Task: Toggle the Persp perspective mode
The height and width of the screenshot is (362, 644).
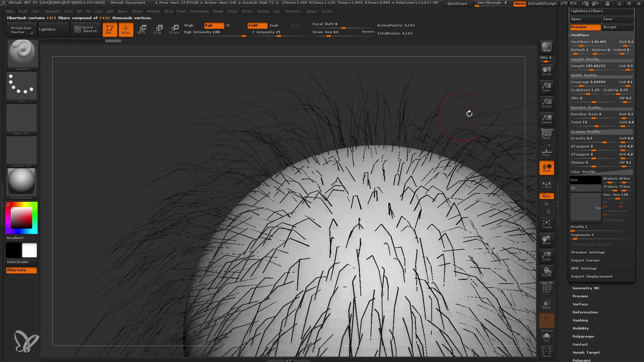Action: coord(546,134)
